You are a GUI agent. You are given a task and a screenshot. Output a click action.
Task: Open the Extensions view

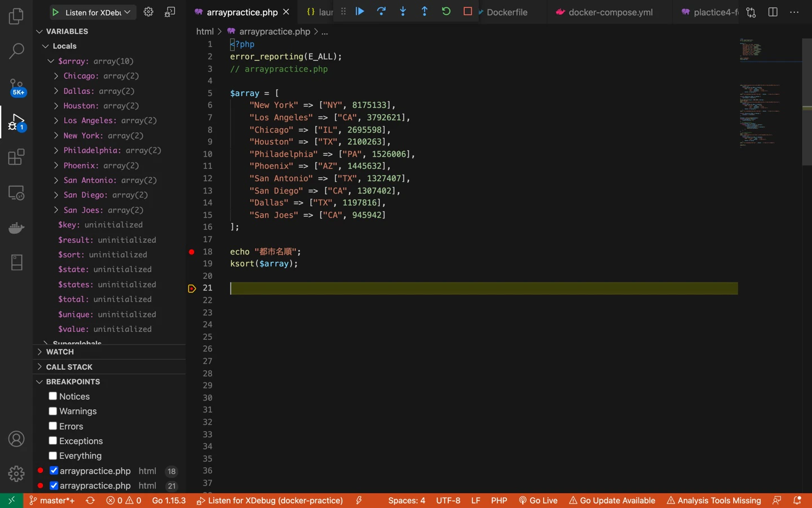[x=16, y=157]
